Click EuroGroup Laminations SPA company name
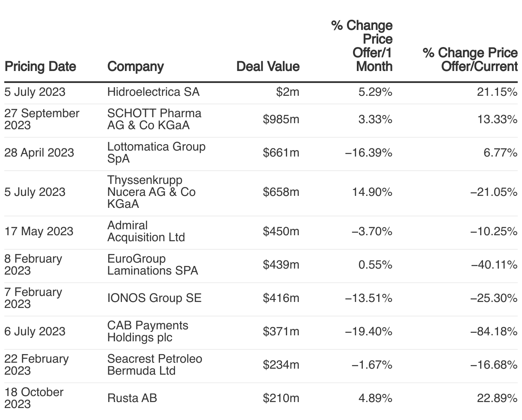 (x=152, y=265)
